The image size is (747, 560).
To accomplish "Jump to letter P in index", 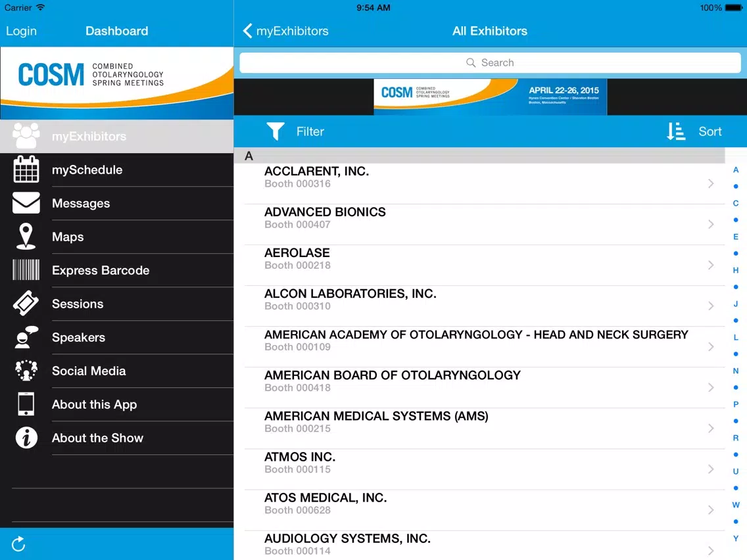I will click(736, 404).
